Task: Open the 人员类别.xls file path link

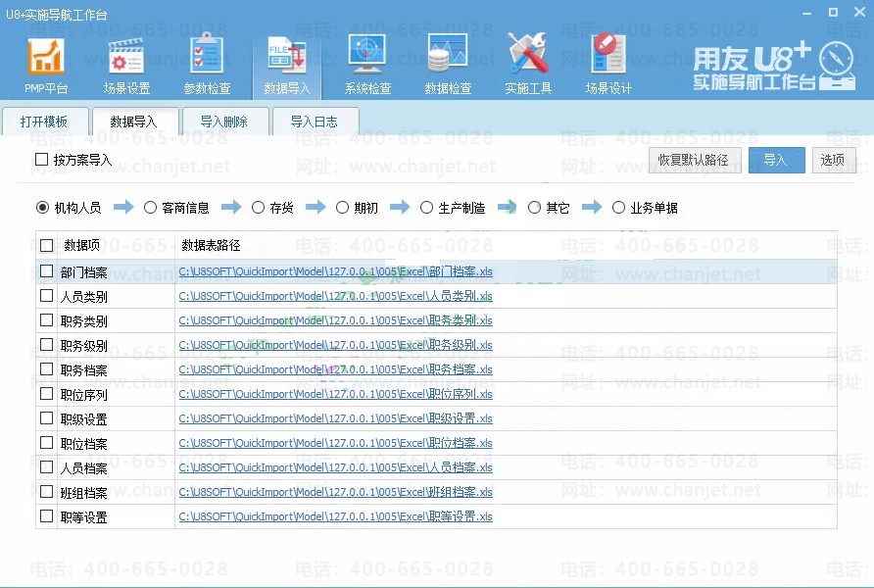Action: pos(335,297)
